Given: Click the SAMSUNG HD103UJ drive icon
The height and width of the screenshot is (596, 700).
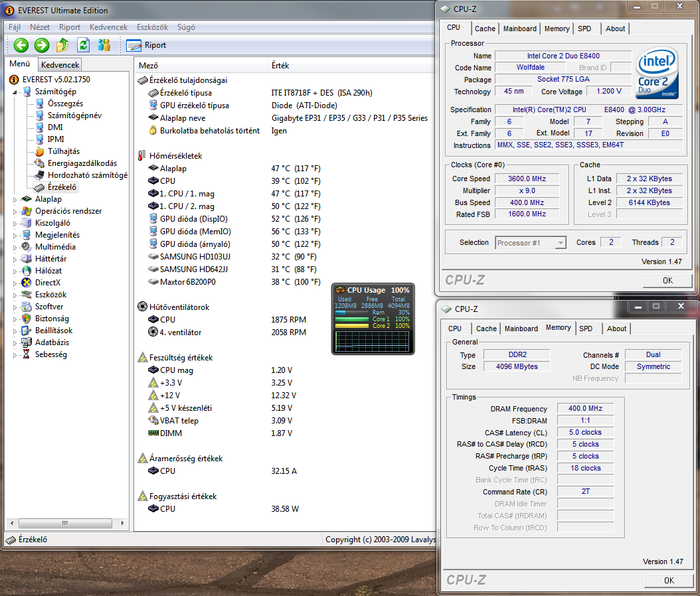Looking at the screenshot, I should point(153,256).
